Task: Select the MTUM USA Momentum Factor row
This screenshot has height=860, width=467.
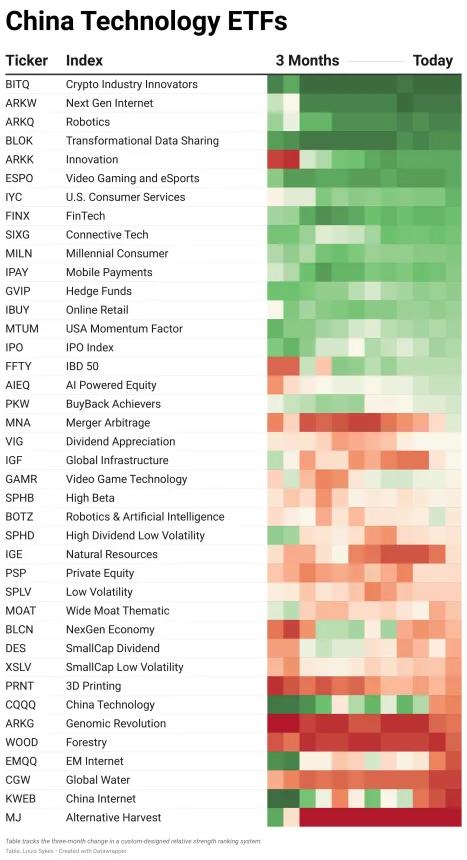Action: coord(233,329)
